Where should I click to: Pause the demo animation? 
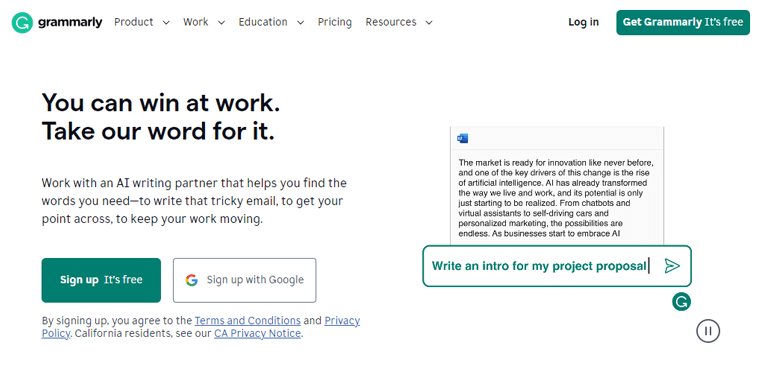(x=708, y=331)
